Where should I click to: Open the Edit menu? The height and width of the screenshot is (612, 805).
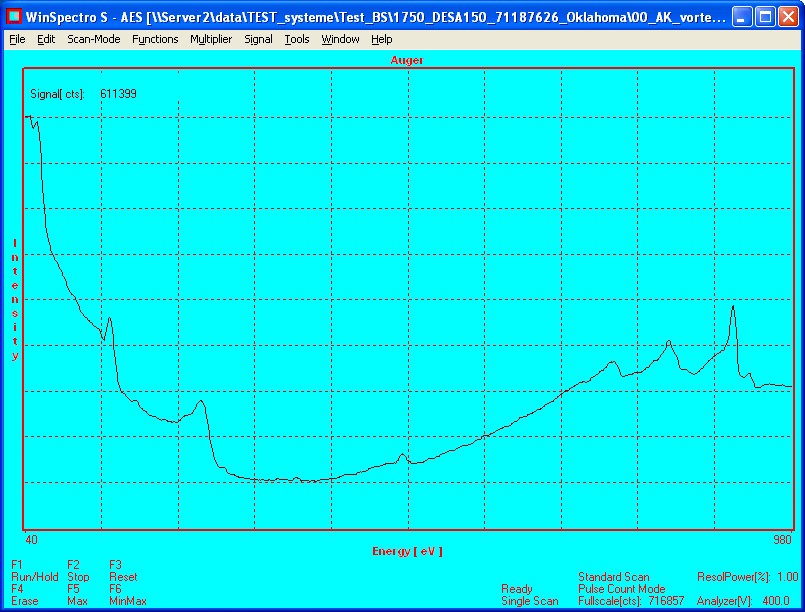click(46, 39)
